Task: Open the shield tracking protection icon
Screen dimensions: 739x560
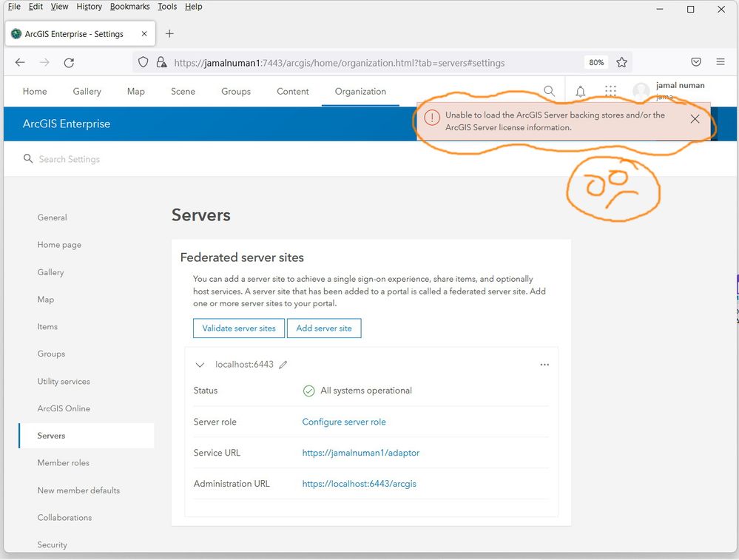Action: tap(144, 62)
